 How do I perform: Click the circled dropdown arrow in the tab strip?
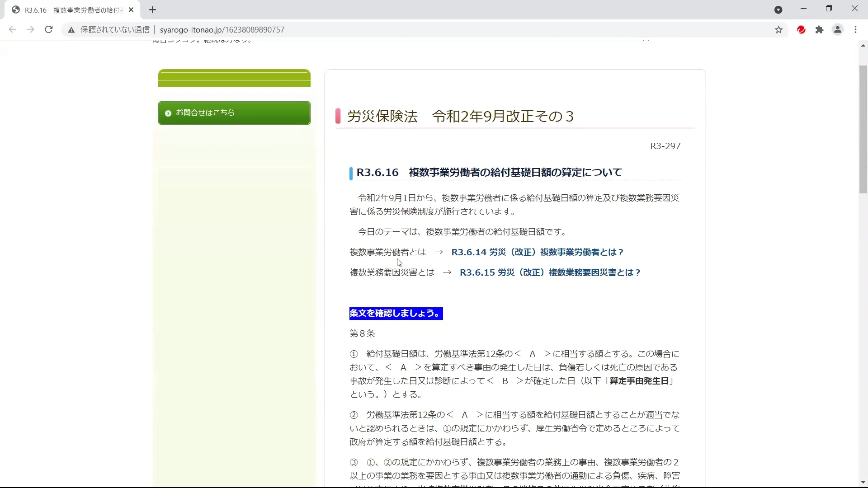pyautogui.click(x=778, y=10)
